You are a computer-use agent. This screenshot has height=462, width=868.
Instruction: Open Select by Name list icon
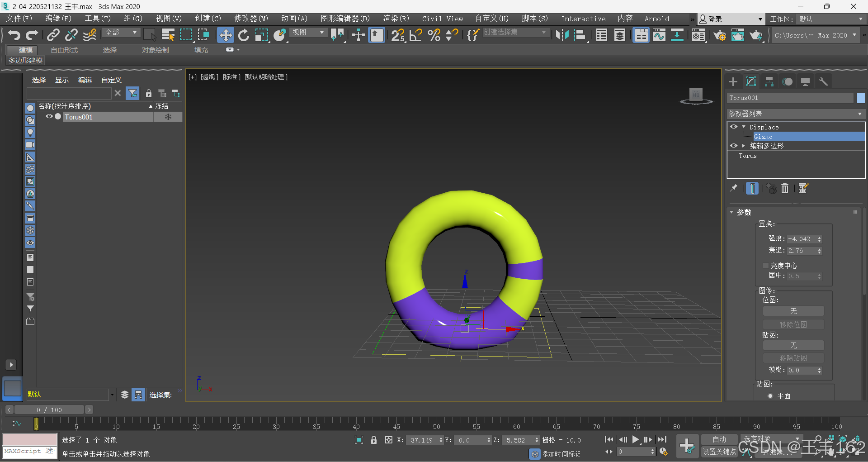pyautogui.click(x=168, y=35)
